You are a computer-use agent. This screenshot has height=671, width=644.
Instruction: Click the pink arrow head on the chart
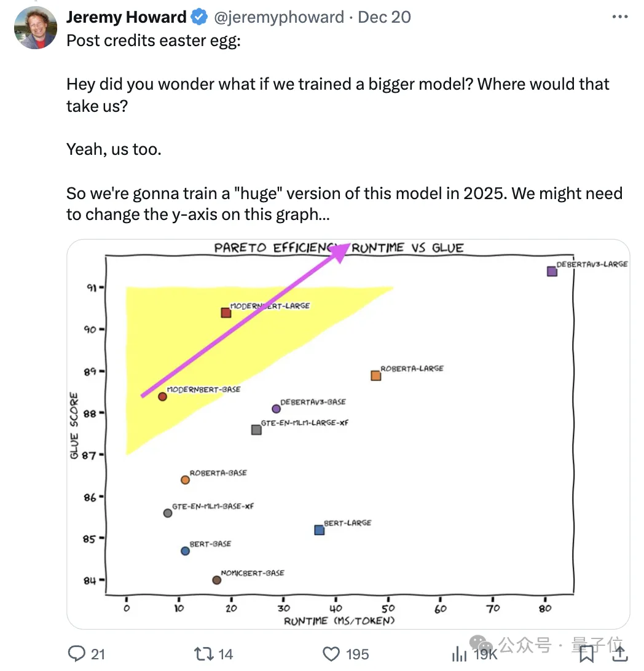tap(340, 253)
